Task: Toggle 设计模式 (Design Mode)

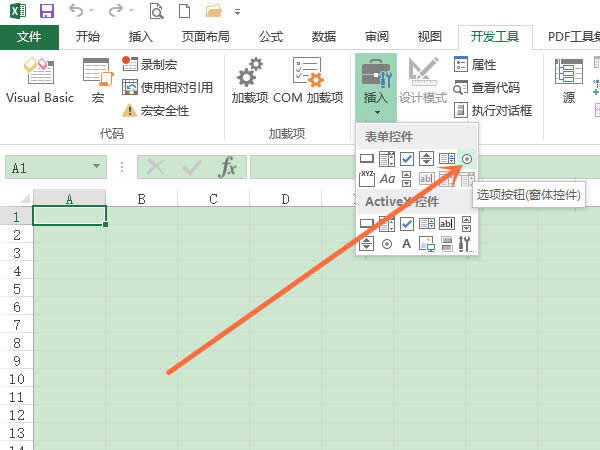Action: tap(423, 81)
